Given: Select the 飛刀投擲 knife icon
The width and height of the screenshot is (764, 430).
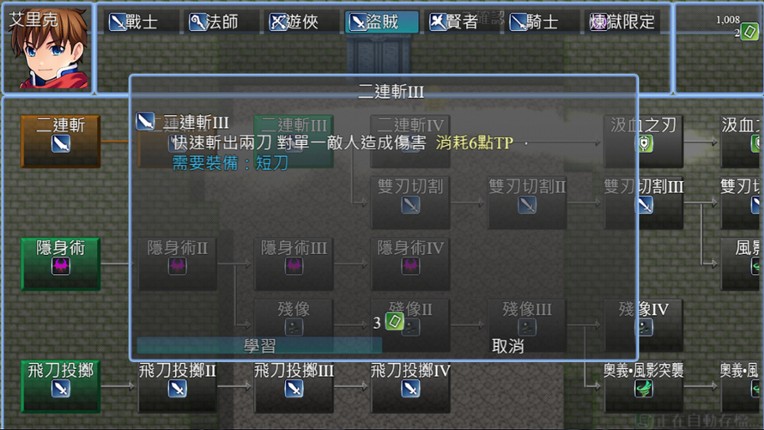Looking at the screenshot, I should (60, 389).
